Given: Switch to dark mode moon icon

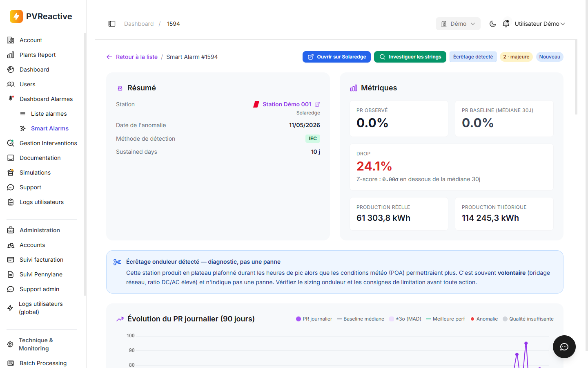Looking at the screenshot, I should [493, 24].
